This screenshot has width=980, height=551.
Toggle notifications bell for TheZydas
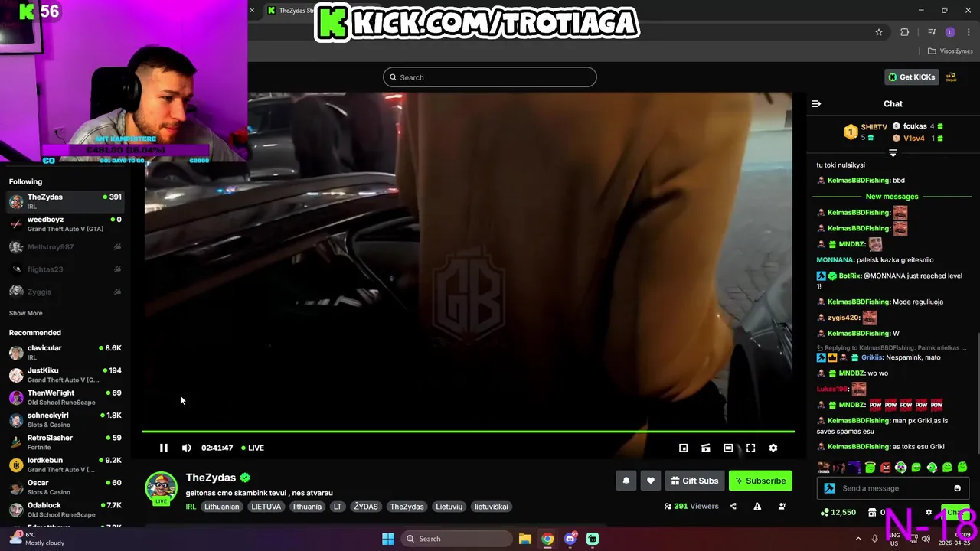click(626, 481)
